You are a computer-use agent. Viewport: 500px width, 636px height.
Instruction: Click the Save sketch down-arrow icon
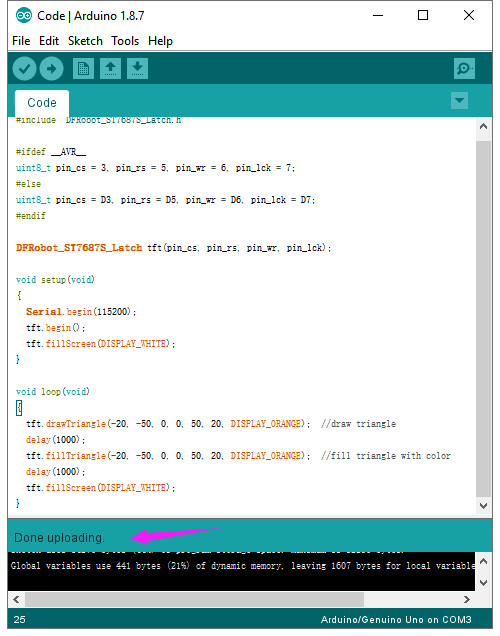[137, 69]
